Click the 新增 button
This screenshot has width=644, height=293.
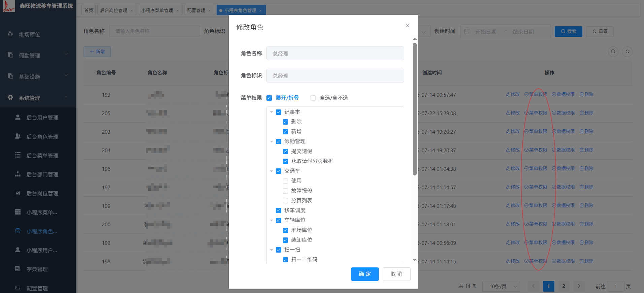97,52
